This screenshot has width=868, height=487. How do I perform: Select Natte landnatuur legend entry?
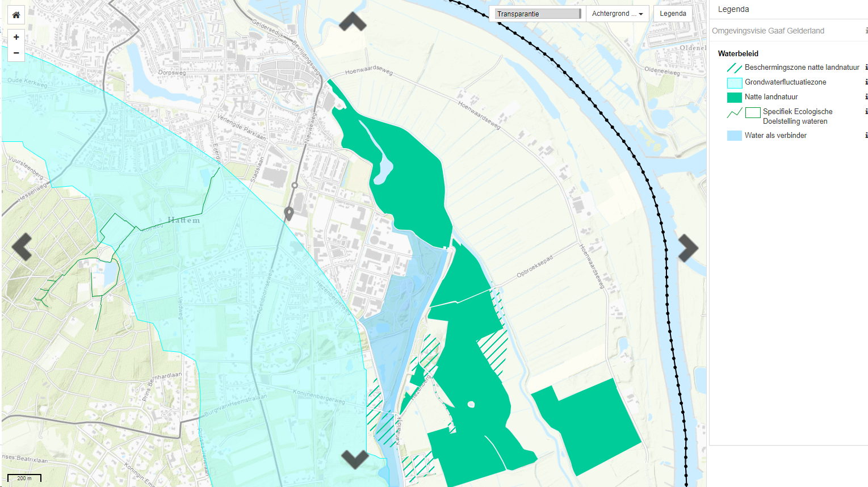coord(771,97)
